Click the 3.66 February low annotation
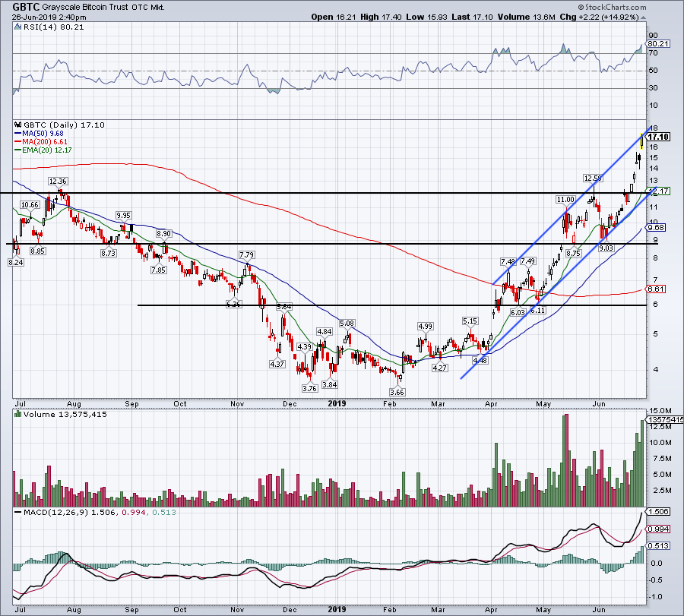Viewport: 684px width, 616px height. coord(397,392)
